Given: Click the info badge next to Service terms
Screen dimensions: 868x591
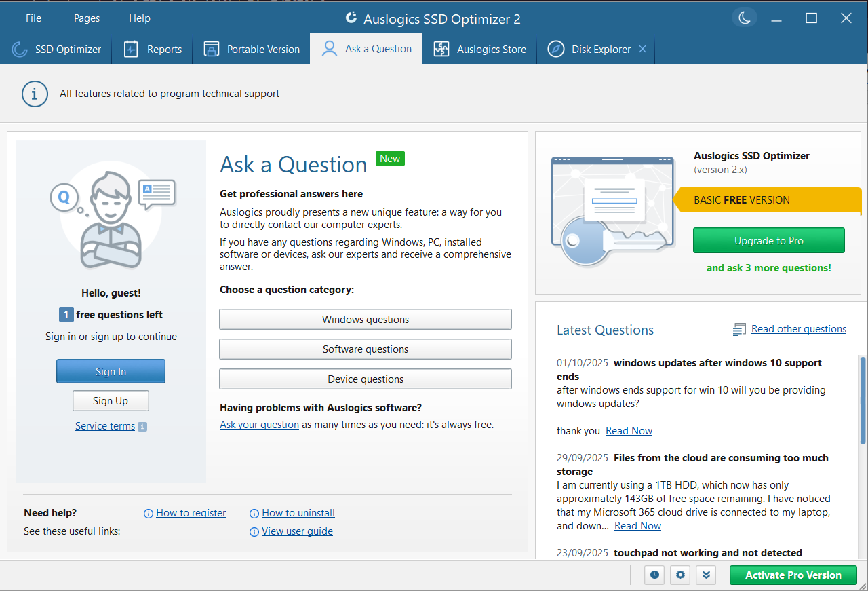Looking at the screenshot, I should pyautogui.click(x=142, y=426).
